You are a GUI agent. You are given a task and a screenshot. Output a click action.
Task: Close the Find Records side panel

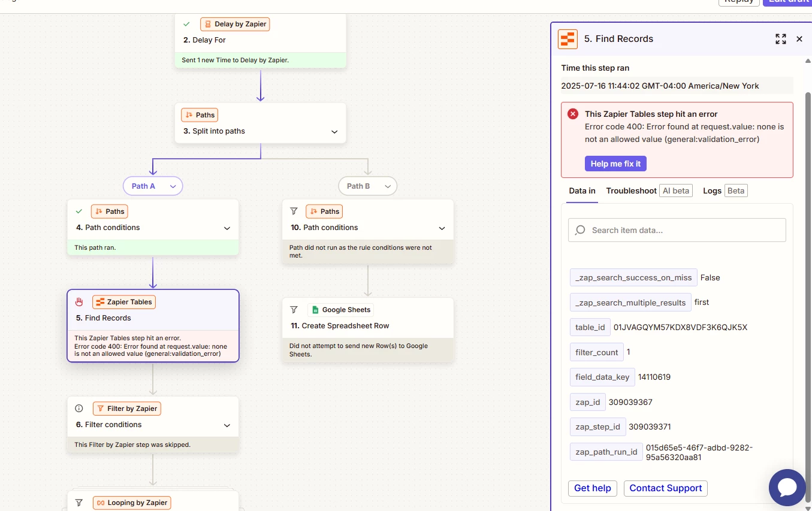tap(799, 39)
